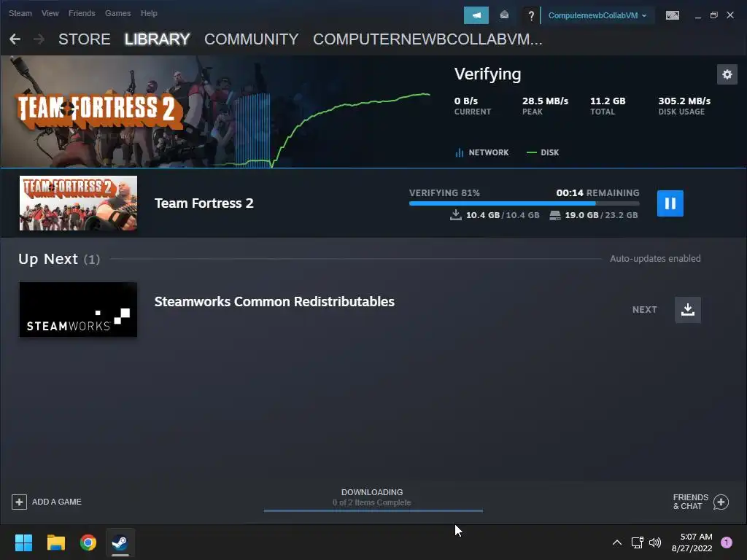This screenshot has height=560, width=747.
Task: Click the DISK graph legend
Action: pos(543,152)
